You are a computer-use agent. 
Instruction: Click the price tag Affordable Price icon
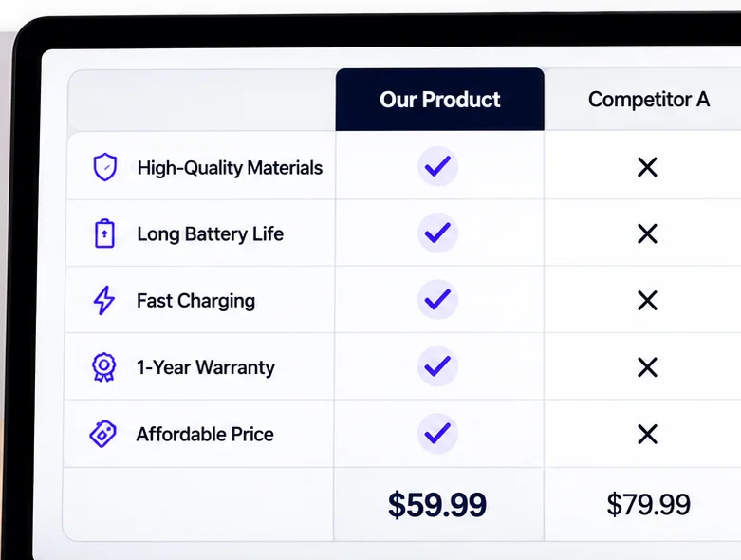[103, 434]
